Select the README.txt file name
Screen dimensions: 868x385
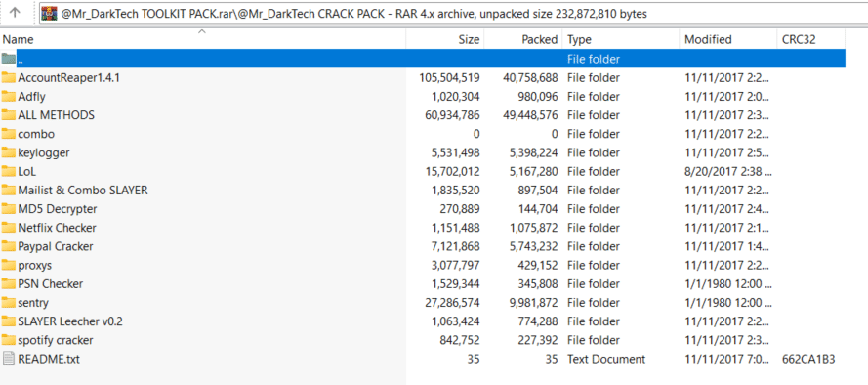(49, 359)
